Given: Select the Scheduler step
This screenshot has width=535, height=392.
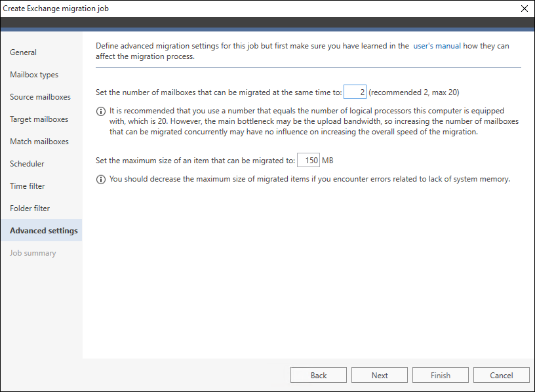Looking at the screenshot, I should tap(27, 164).
